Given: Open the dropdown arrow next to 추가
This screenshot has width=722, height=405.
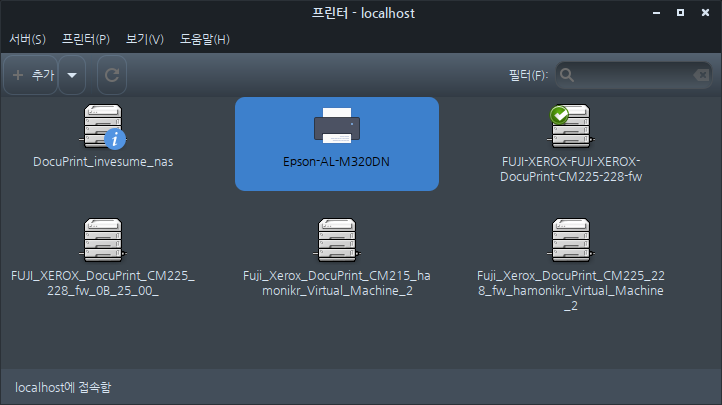Looking at the screenshot, I should [x=72, y=75].
